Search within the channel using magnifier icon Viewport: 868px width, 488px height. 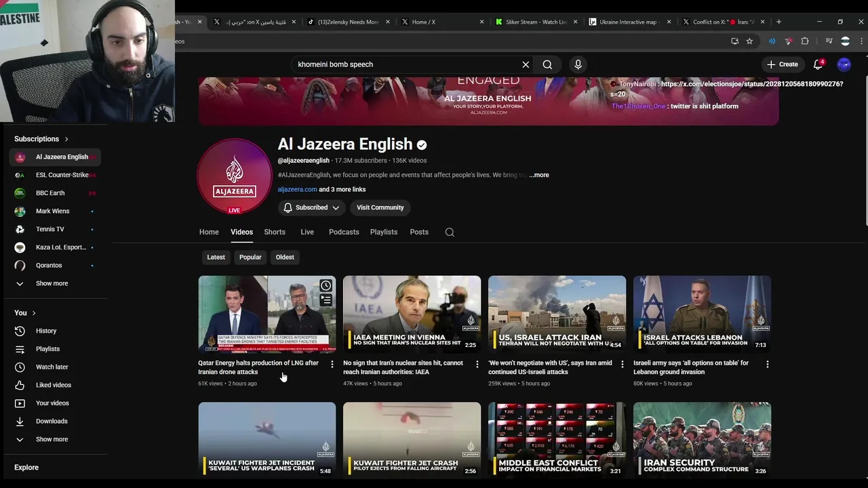pos(450,232)
